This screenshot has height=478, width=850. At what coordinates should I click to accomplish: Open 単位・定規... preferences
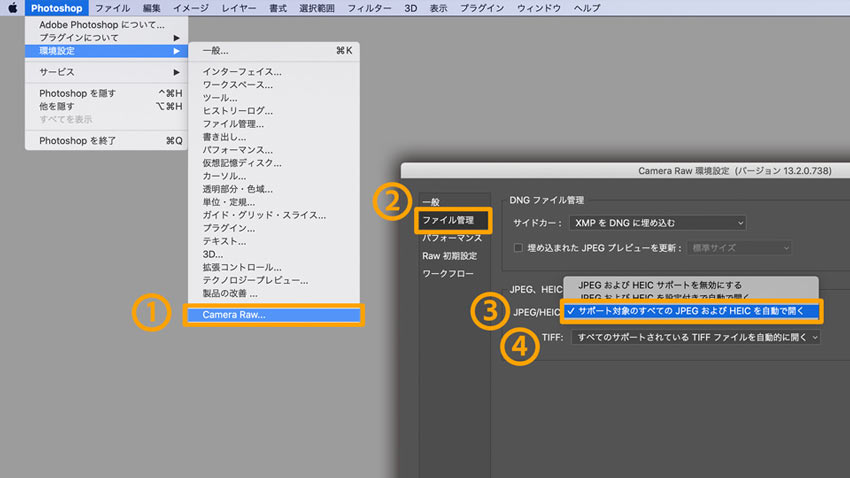[274, 202]
